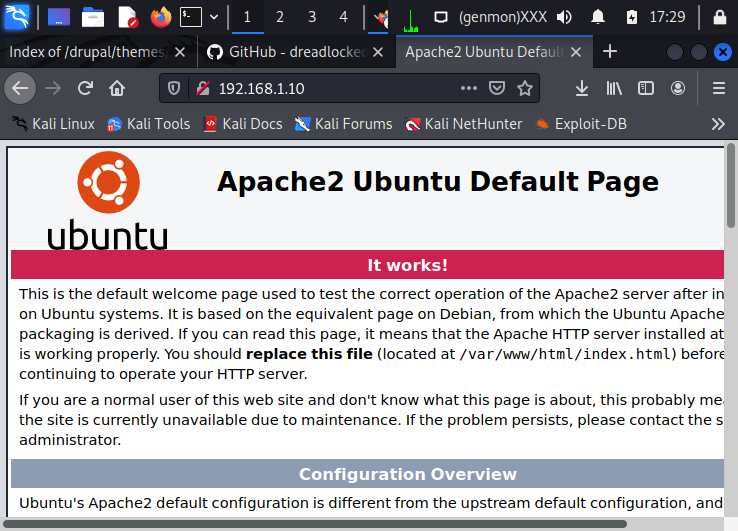The height and width of the screenshot is (531, 738).
Task: Open page actions three-dot menu
Action: point(469,88)
